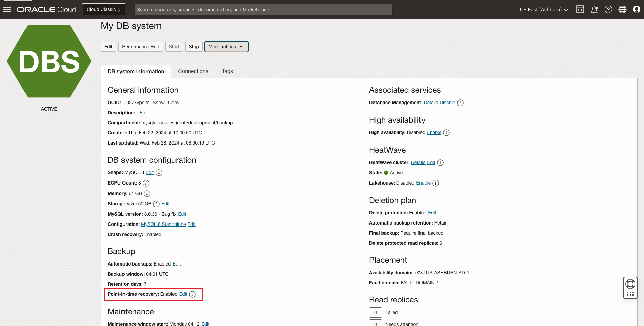
Task: Click the Cloud Classic switcher button
Action: [x=103, y=9]
